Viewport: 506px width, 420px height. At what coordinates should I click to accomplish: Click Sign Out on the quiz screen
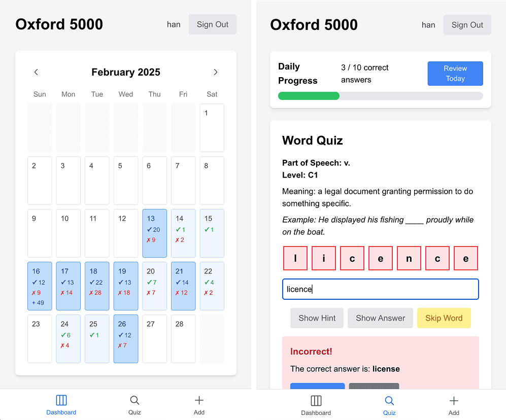point(467,25)
